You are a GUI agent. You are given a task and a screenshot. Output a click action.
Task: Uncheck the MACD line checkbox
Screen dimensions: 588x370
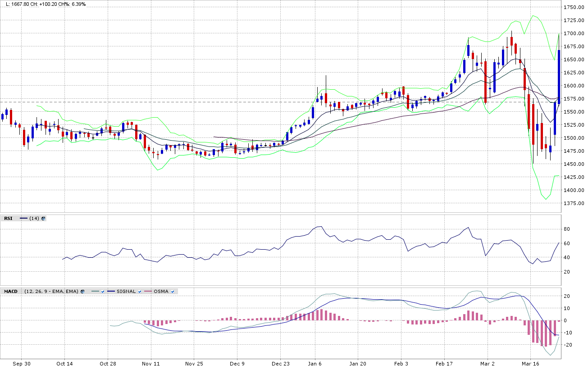coord(103,292)
